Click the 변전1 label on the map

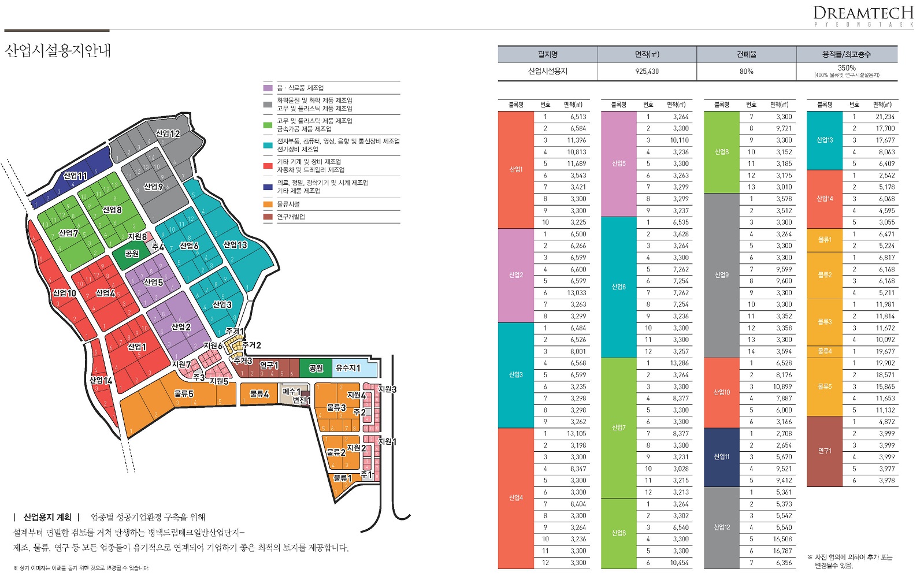tap(302, 400)
